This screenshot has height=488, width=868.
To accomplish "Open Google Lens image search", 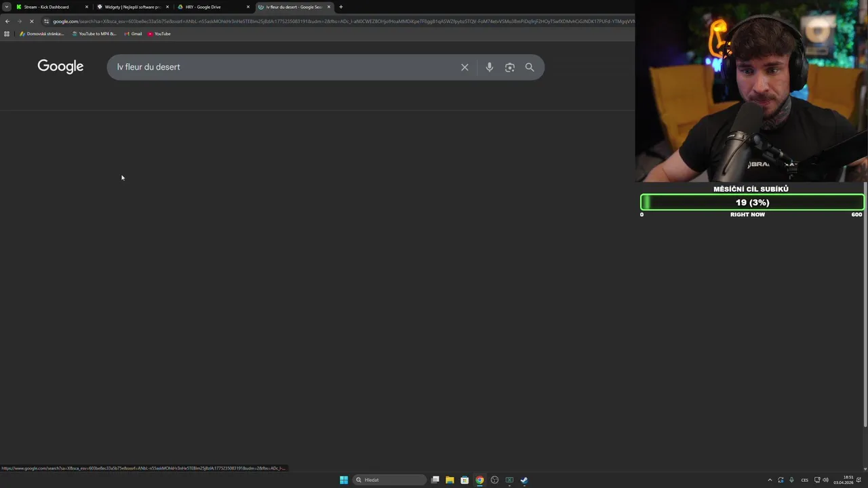I will tap(509, 67).
